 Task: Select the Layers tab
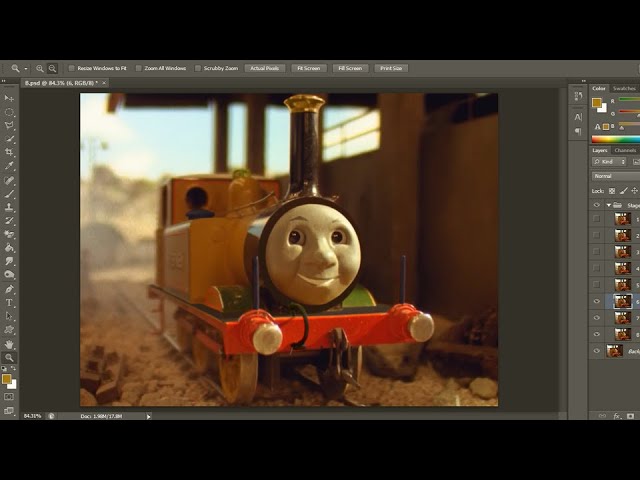click(x=600, y=151)
